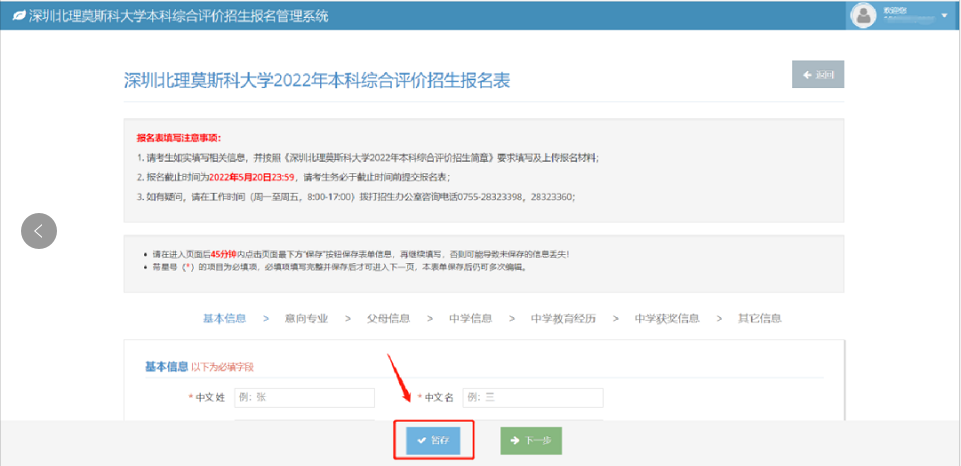
Task: Click the 以下为必填字段 note
Action: (x=222, y=367)
